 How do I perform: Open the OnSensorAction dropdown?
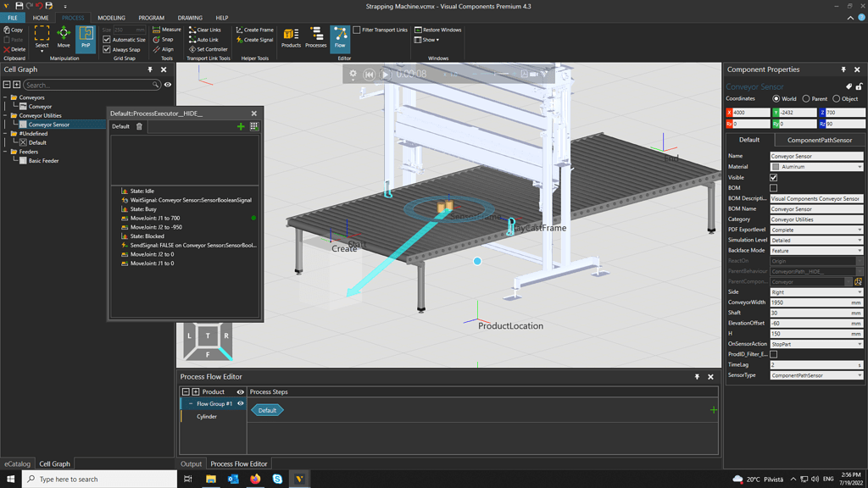click(816, 344)
